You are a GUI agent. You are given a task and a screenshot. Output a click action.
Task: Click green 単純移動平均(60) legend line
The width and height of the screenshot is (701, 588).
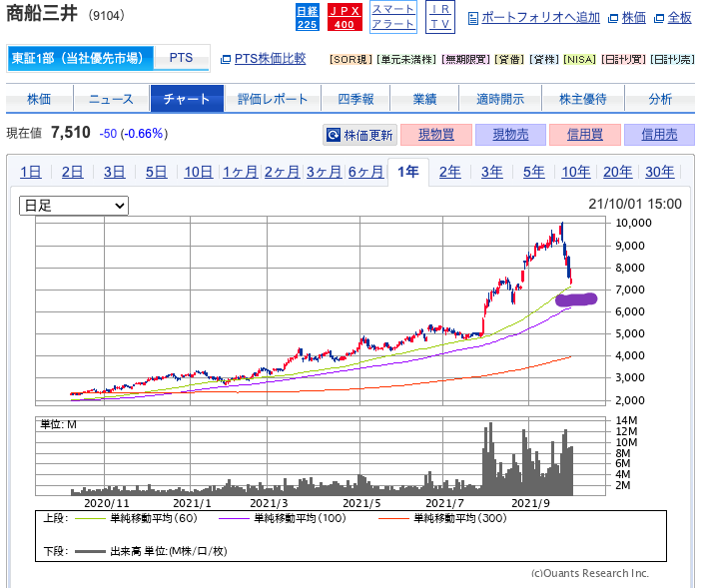[x=90, y=519]
